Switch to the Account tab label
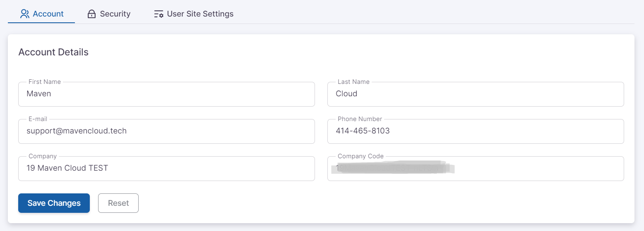This screenshot has width=644, height=231. point(48,14)
